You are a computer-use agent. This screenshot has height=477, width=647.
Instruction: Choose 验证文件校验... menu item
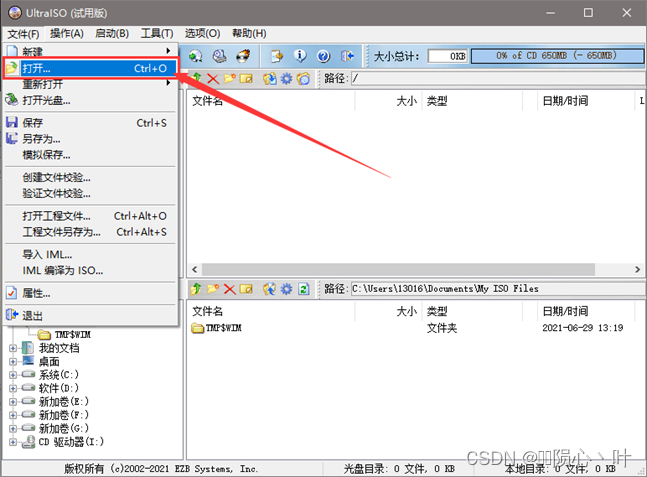91,194
